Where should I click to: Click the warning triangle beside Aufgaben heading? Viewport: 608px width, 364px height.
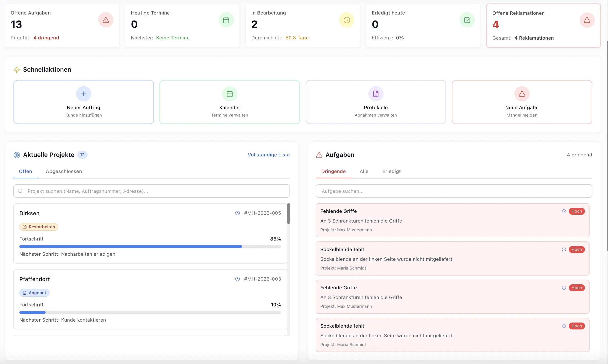click(319, 155)
